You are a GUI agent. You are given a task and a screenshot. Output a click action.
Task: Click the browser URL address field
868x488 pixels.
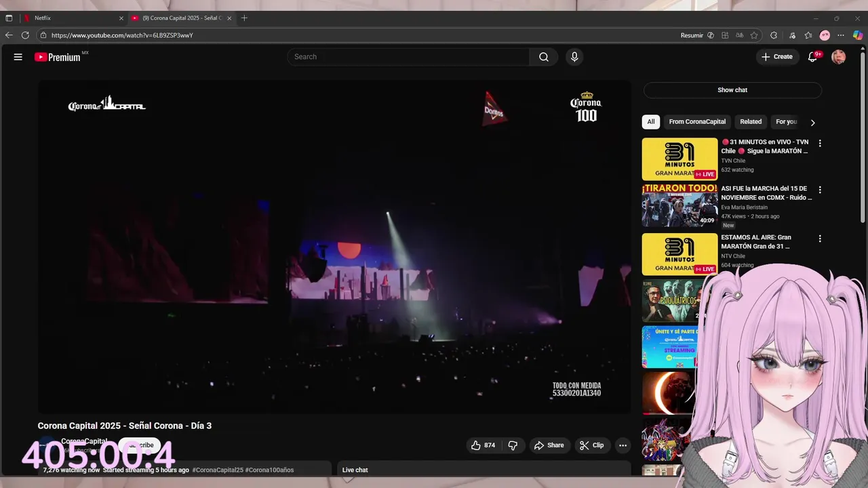coord(359,35)
